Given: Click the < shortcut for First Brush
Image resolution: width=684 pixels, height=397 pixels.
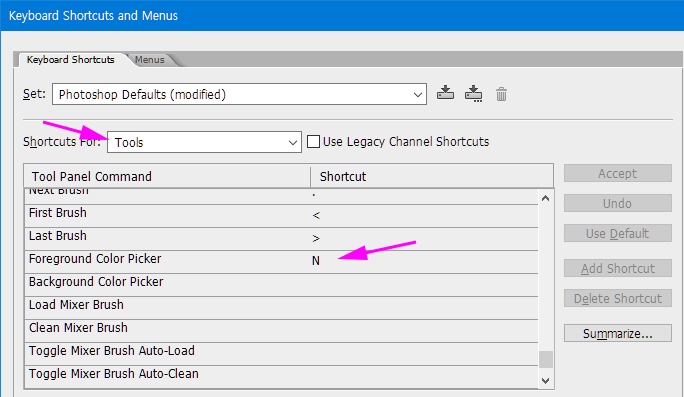Looking at the screenshot, I should point(316,216).
